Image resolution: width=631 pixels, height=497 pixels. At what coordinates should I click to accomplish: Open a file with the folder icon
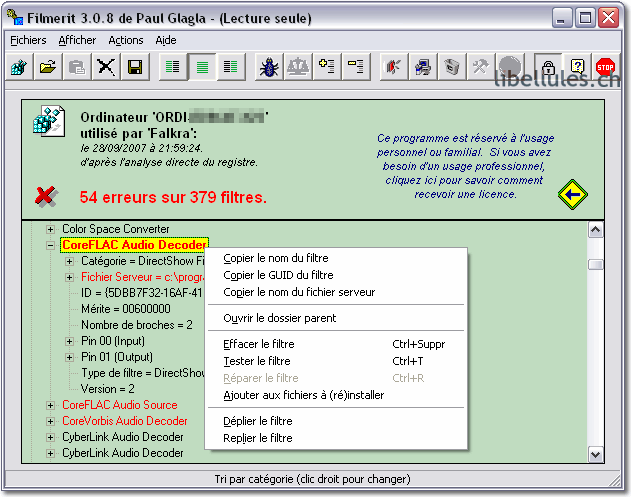(48, 67)
